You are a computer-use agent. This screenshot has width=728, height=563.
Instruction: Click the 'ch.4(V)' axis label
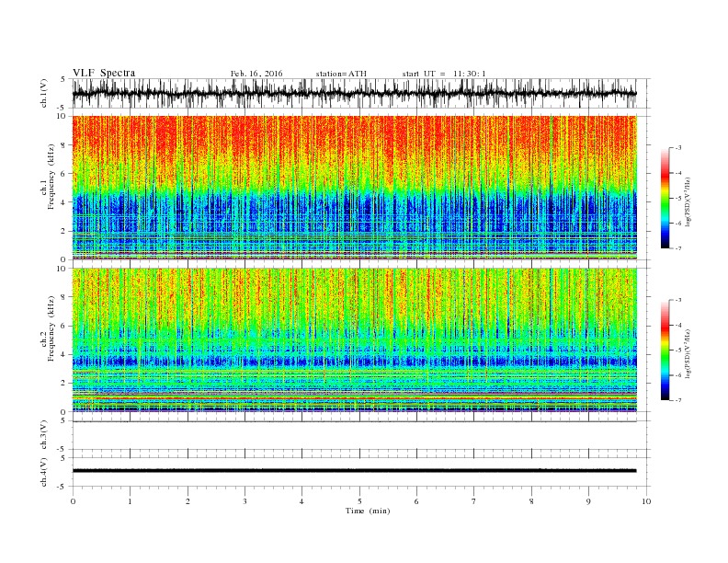point(44,472)
